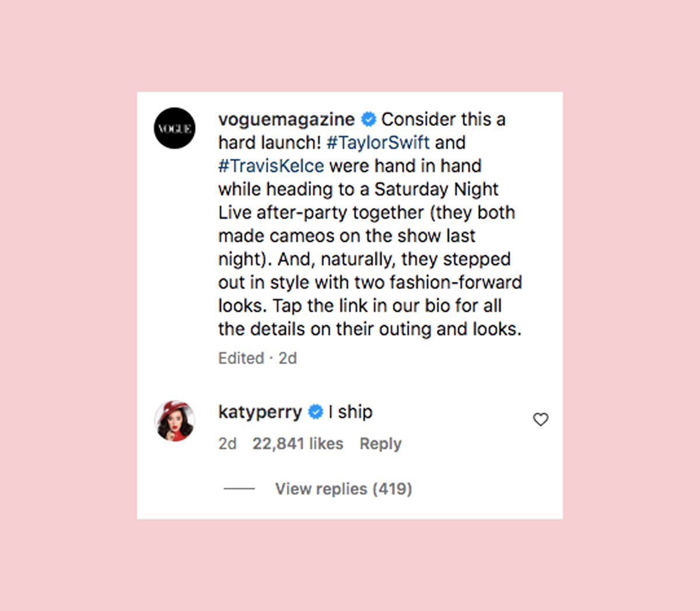The width and height of the screenshot is (700, 611).
Task: Click the line beside View replies
Action: click(239, 488)
